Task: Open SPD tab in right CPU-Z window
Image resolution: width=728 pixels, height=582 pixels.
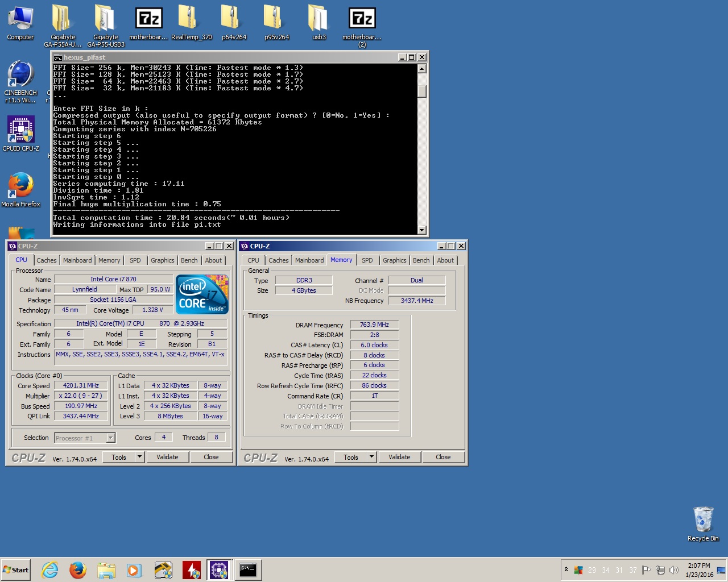Action: (x=367, y=260)
